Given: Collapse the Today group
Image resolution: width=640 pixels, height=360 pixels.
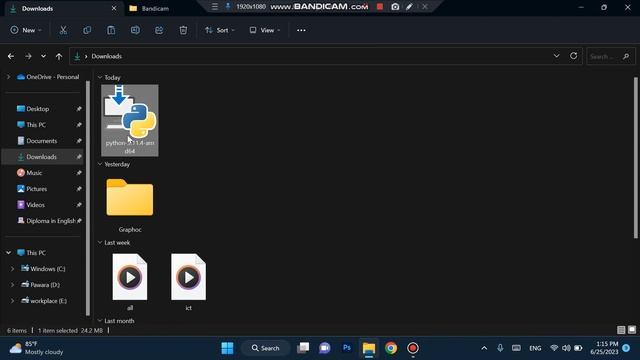Looking at the screenshot, I should [100, 77].
